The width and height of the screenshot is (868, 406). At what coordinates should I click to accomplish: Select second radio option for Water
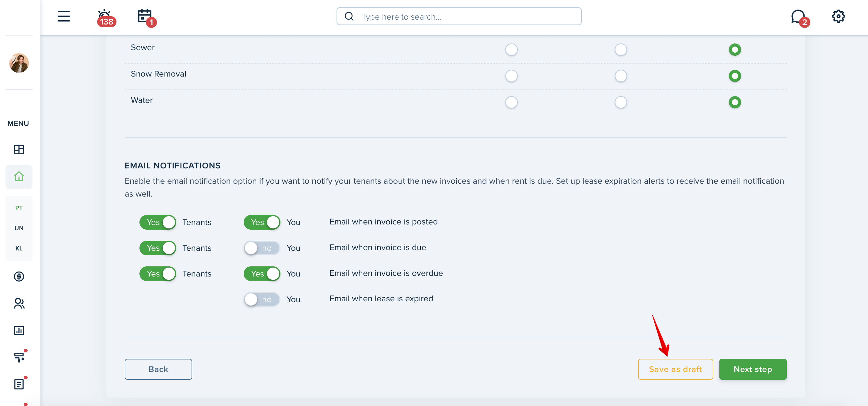click(x=621, y=102)
